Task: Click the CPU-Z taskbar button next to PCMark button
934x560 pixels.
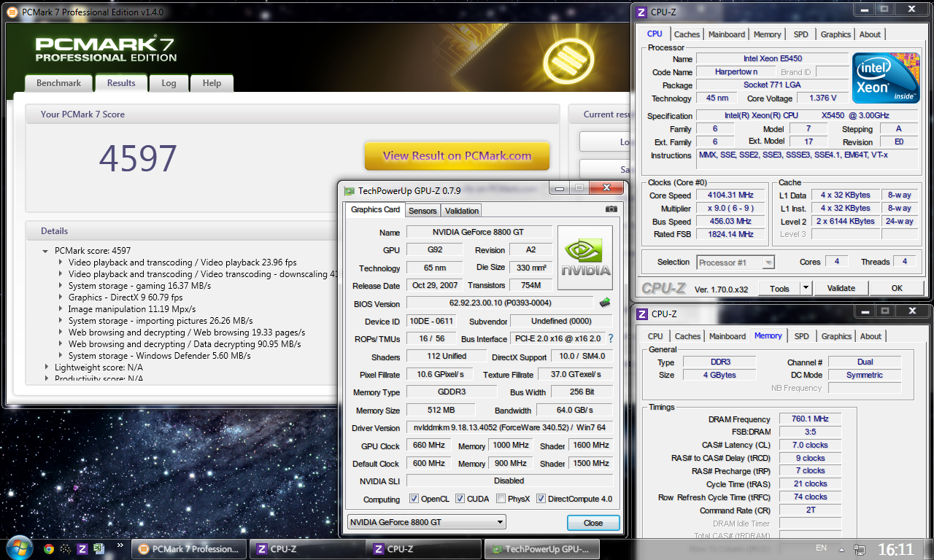Action: tap(306, 549)
